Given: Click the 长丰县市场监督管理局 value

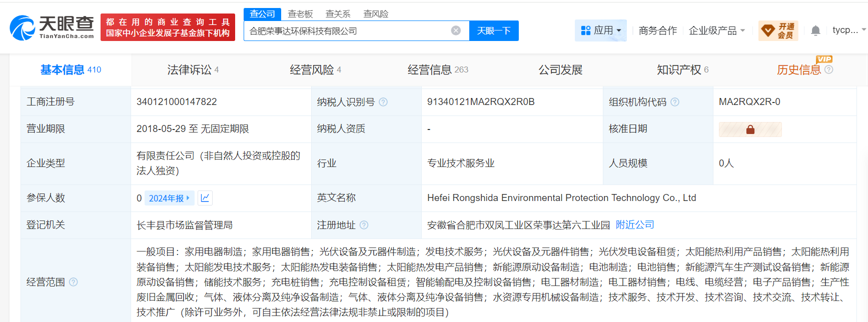Looking at the screenshot, I should tap(185, 225).
